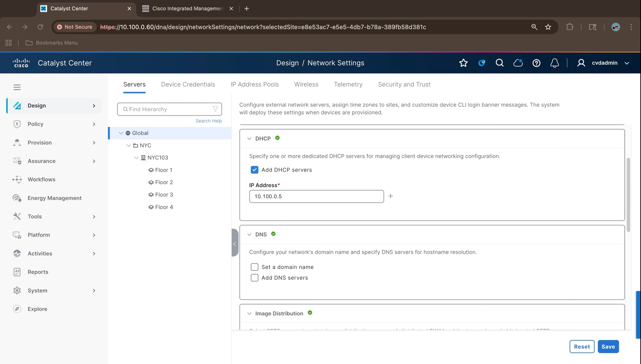Collapse the Image Distribution section
Viewport: 641px width, 364px height.
(249, 313)
